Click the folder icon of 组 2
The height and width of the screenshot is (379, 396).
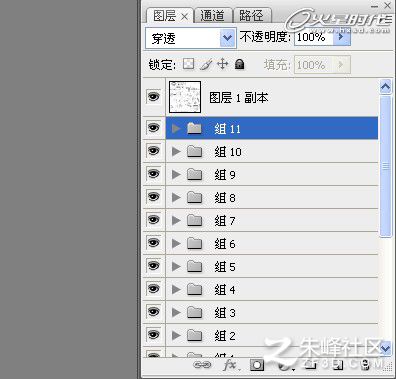click(195, 335)
